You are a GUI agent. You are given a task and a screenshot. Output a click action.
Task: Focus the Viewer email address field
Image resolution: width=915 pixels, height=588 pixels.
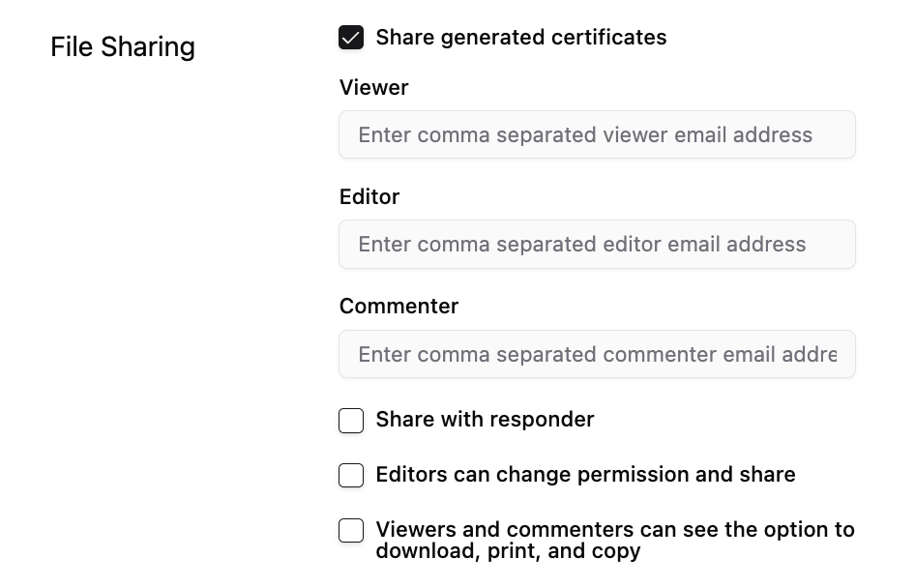597,134
